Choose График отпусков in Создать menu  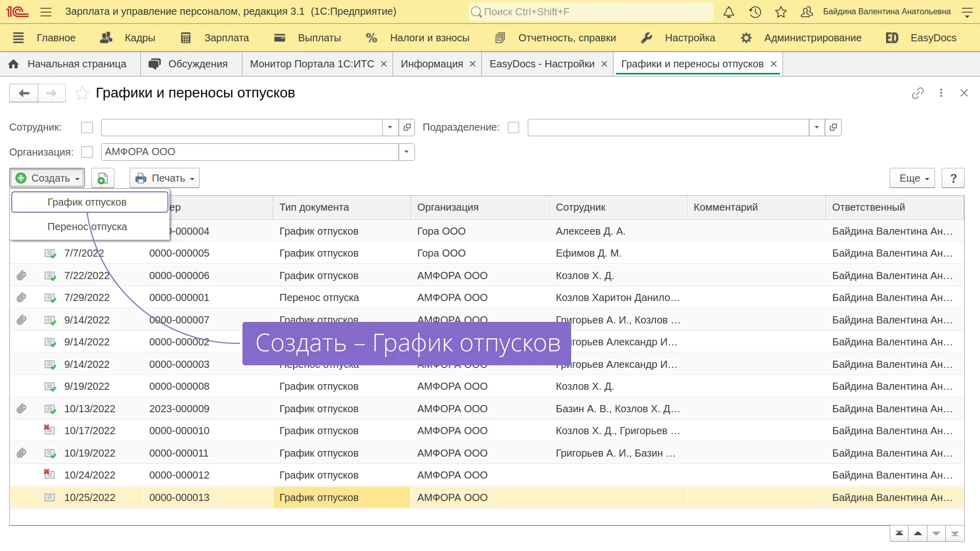[87, 202]
